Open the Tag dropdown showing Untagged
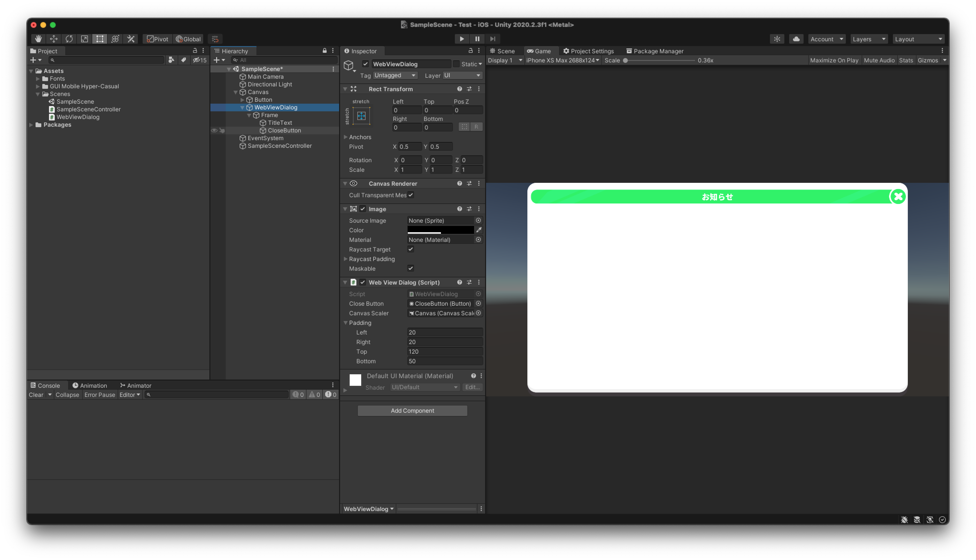Viewport: 976px width, 560px height. (395, 75)
